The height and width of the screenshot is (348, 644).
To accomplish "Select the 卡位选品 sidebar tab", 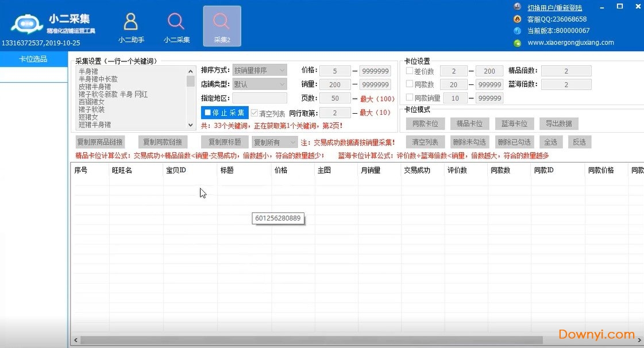I will pyautogui.click(x=33, y=59).
